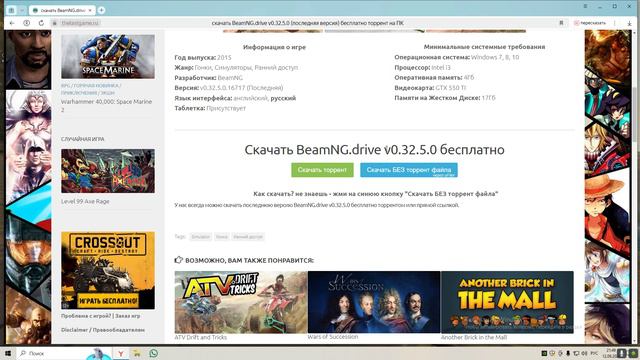This screenshot has width=640, height=360.
Task: Close the BeamNG.drive tab
Action: (x=90, y=10)
